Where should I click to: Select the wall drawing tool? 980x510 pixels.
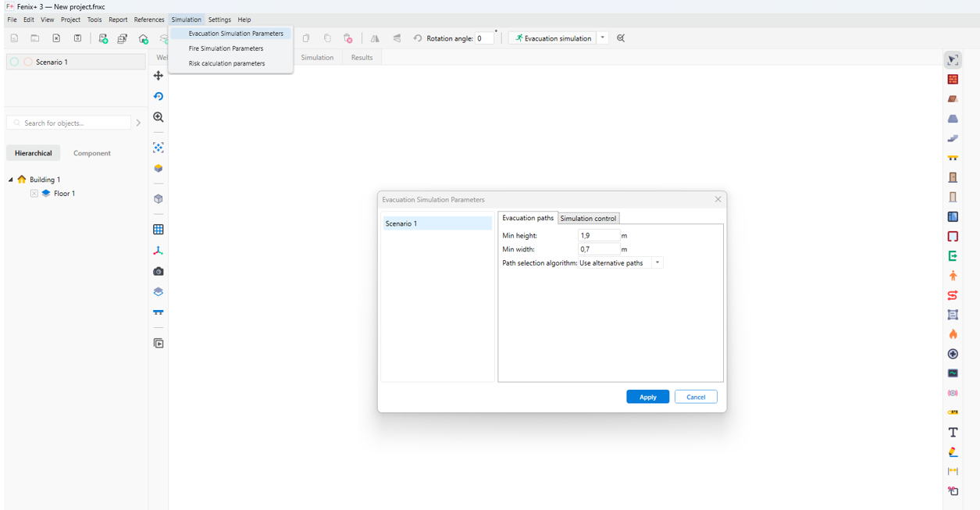pos(953,80)
